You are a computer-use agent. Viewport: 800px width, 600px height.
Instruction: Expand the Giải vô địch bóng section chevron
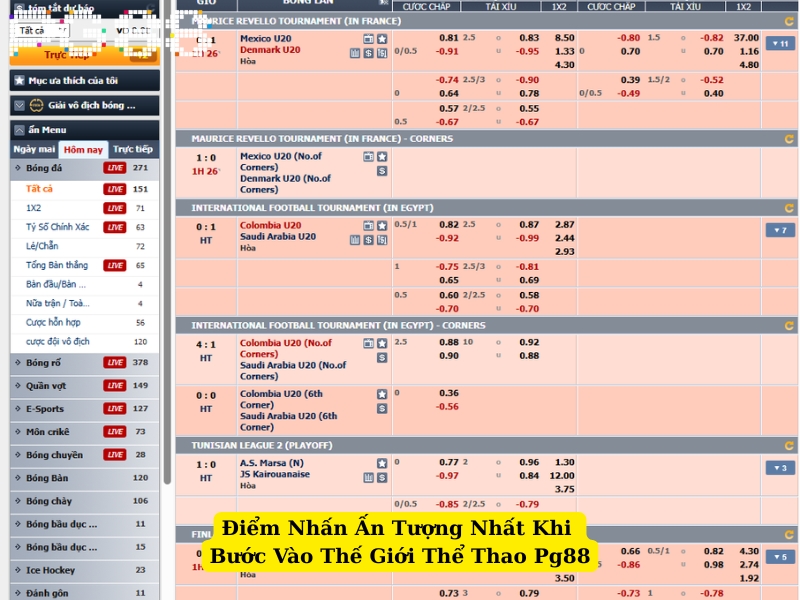click(19, 106)
